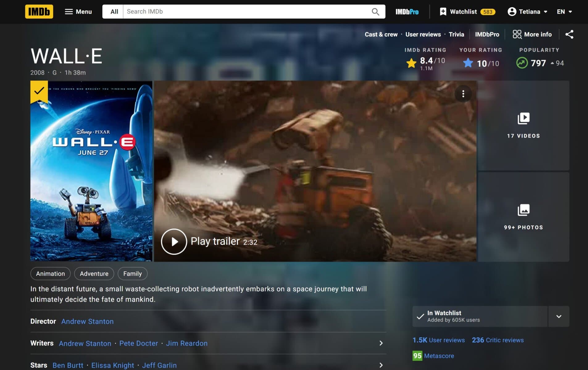Open writer Andrew Stanton's page
The height and width of the screenshot is (370, 588).
coord(85,343)
